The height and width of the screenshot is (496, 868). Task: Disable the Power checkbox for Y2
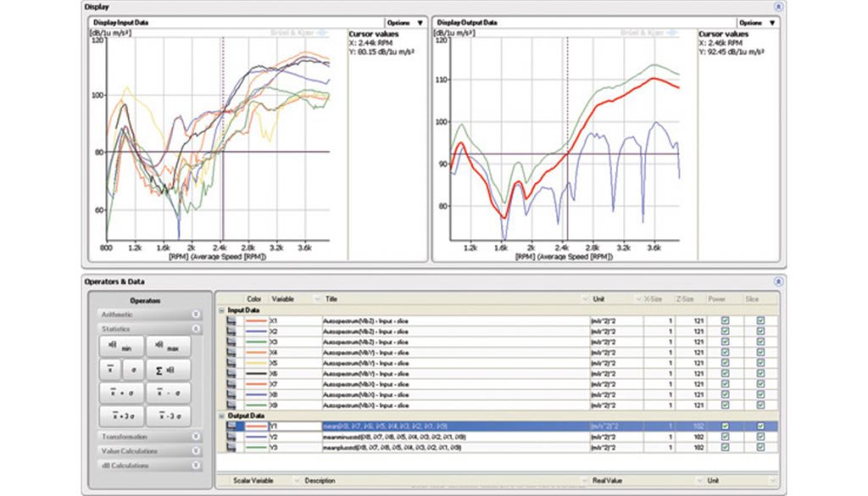[724, 437]
